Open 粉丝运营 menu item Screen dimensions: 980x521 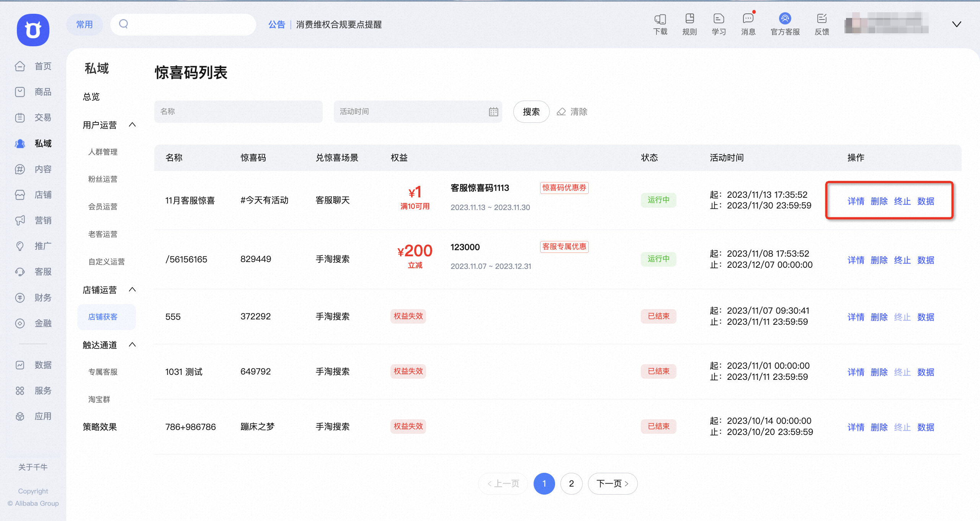pyautogui.click(x=103, y=179)
